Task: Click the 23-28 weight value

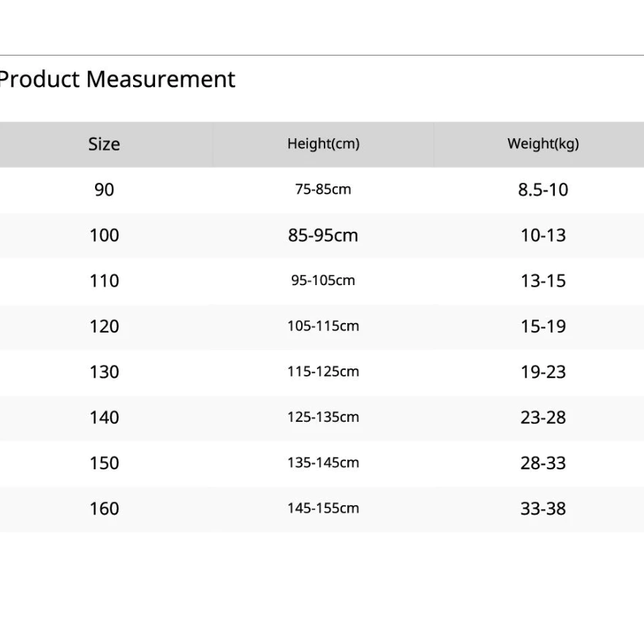Action: click(x=543, y=417)
